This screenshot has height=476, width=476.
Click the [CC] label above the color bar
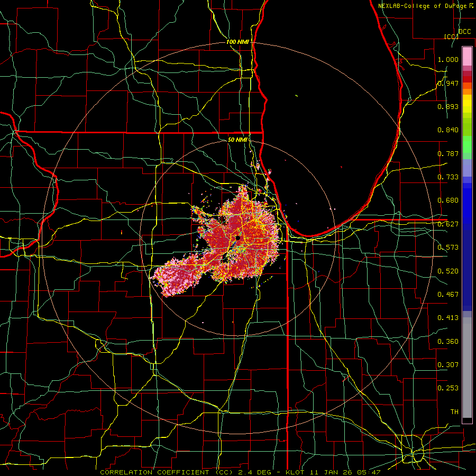[x=451, y=36]
